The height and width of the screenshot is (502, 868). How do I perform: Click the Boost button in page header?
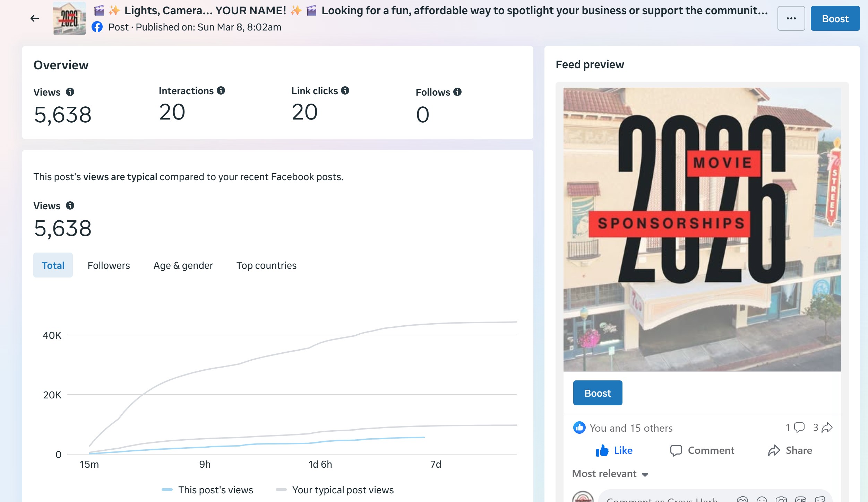(835, 18)
